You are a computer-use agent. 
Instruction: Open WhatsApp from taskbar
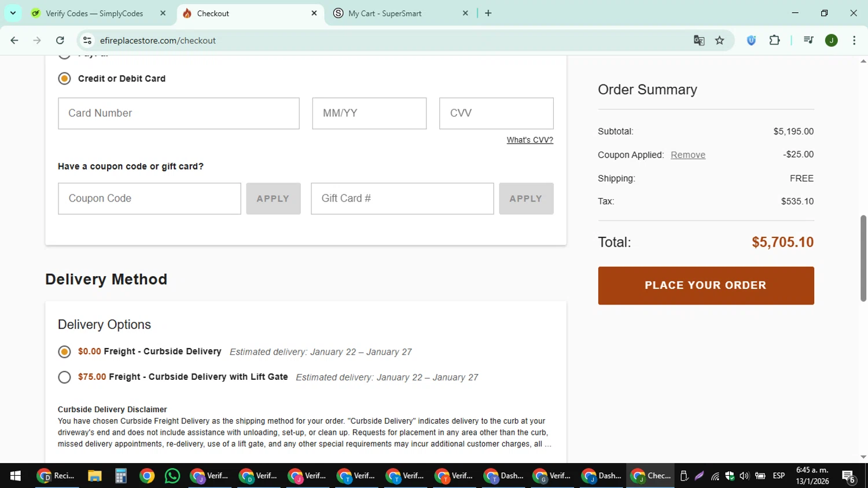pyautogui.click(x=172, y=476)
